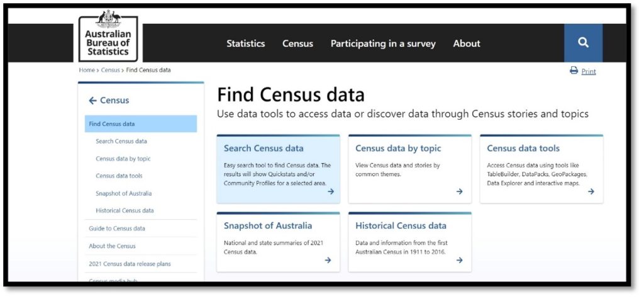Click the magnifier search icon in header
The image size is (644, 299).
coord(583,43)
